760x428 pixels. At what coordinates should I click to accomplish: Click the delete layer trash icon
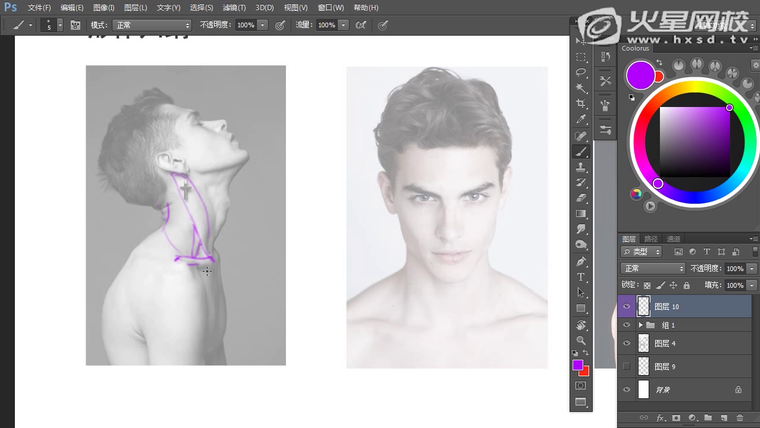pos(739,417)
